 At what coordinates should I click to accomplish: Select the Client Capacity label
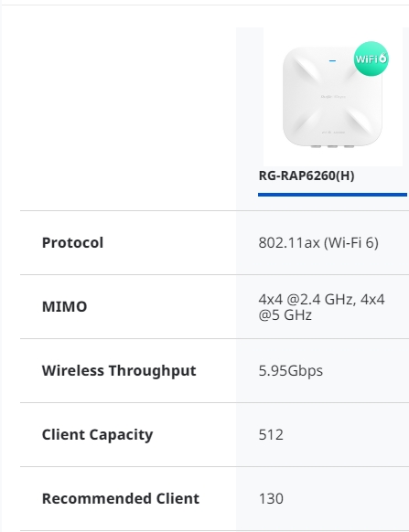point(97,435)
